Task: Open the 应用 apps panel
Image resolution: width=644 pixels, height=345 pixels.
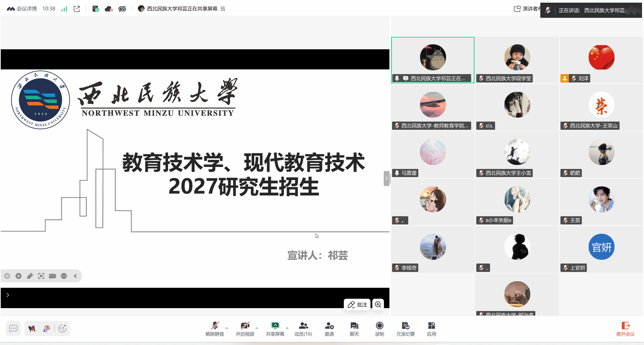Action: (x=432, y=329)
